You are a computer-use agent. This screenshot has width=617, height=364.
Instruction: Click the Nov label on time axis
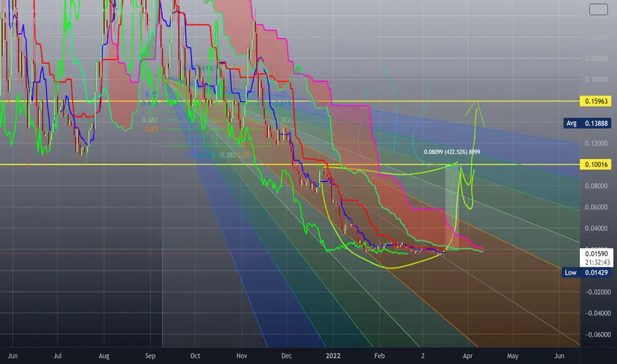[x=242, y=356]
